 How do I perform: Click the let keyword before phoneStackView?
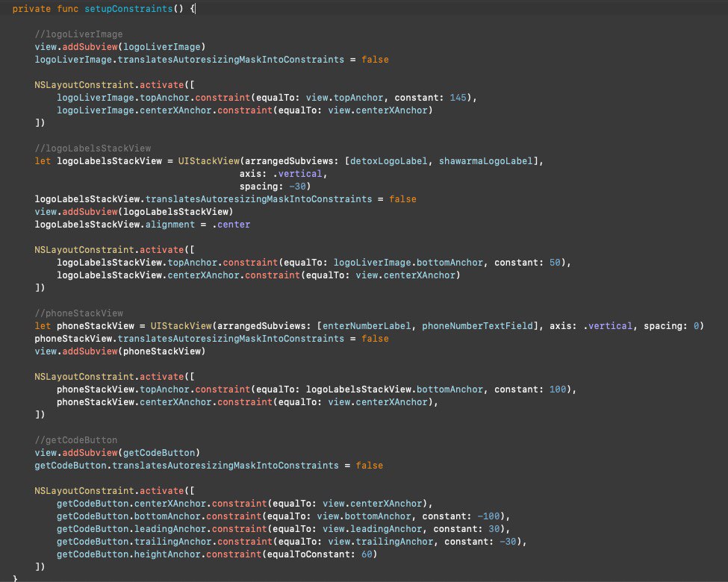43,325
